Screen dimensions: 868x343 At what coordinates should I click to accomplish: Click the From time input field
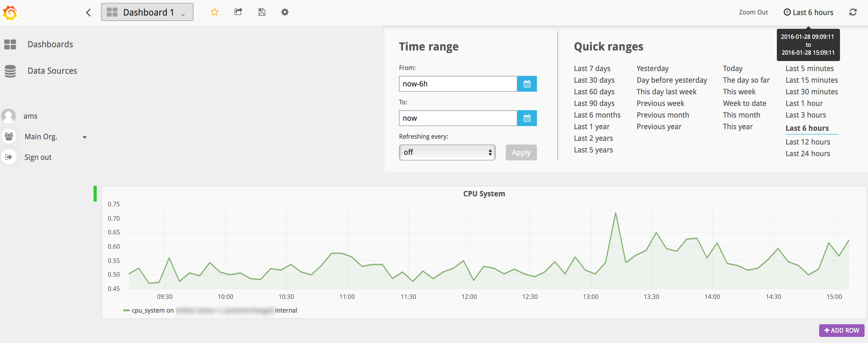pyautogui.click(x=457, y=84)
